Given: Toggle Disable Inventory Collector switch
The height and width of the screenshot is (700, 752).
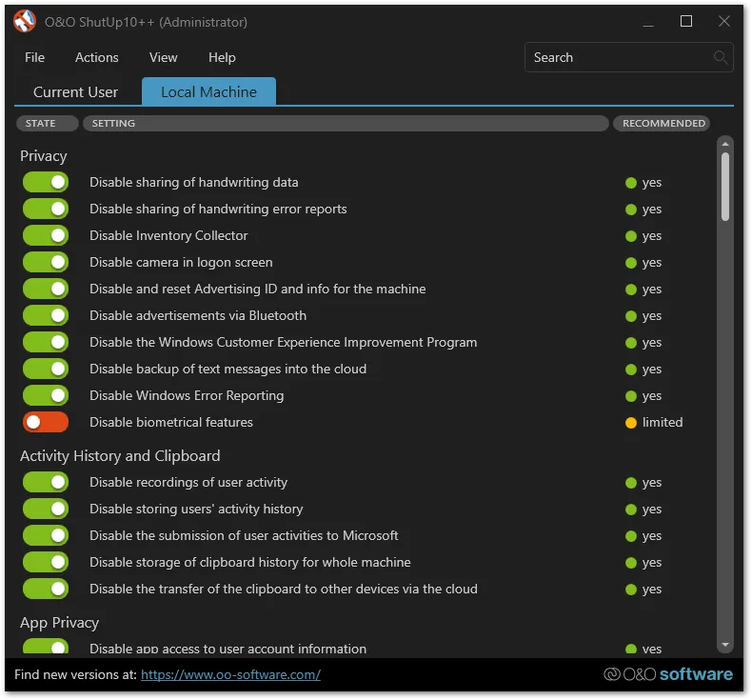Looking at the screenshot, I should (46, 235).
